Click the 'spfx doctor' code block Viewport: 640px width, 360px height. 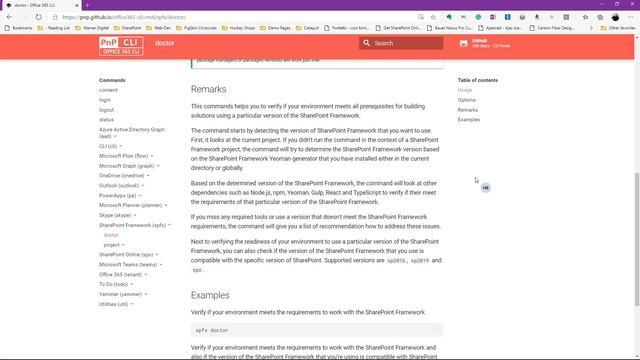pyautogui.click(x=317, y=330)
